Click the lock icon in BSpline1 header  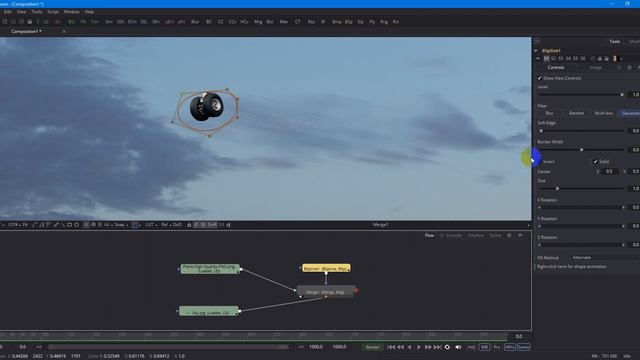point(600,59)
